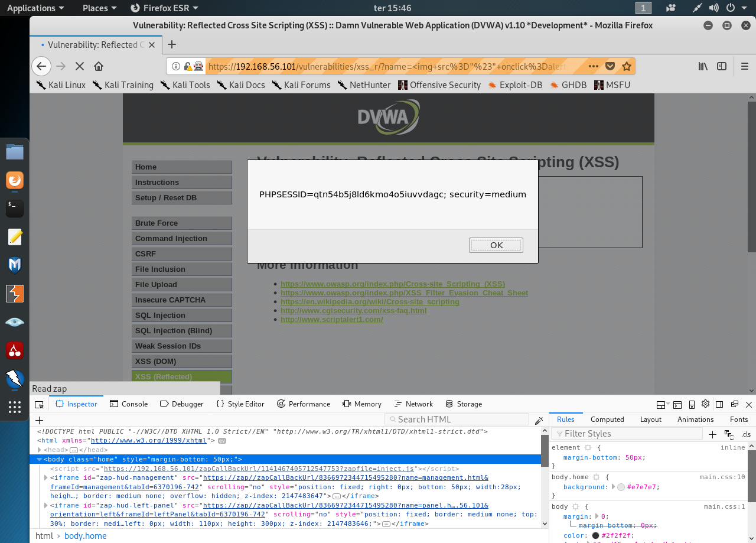Open the Library menu
Image resolution: width=756 pixels, height=543 pixels.
(x=703, y=66)
